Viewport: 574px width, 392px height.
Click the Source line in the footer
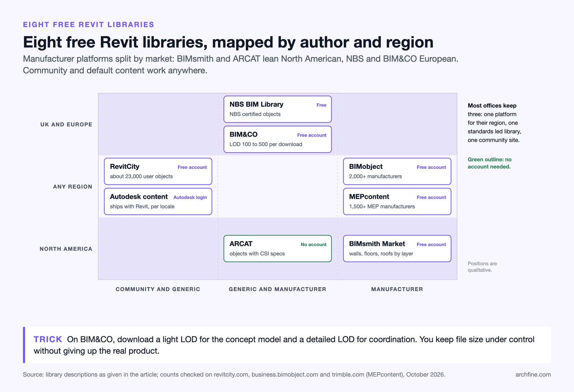coord(234,374)
